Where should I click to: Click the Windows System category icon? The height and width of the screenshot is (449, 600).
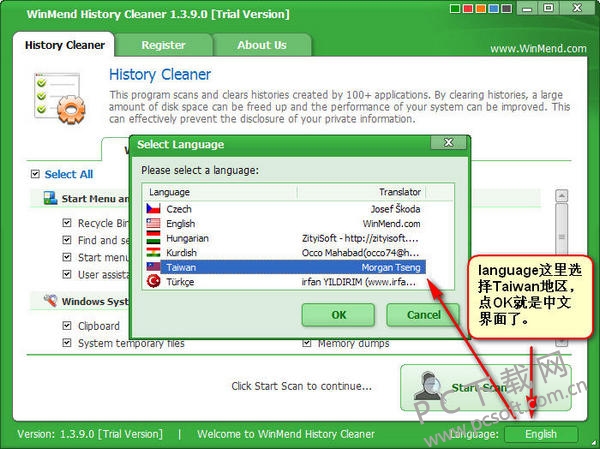(x=50, y=301)
